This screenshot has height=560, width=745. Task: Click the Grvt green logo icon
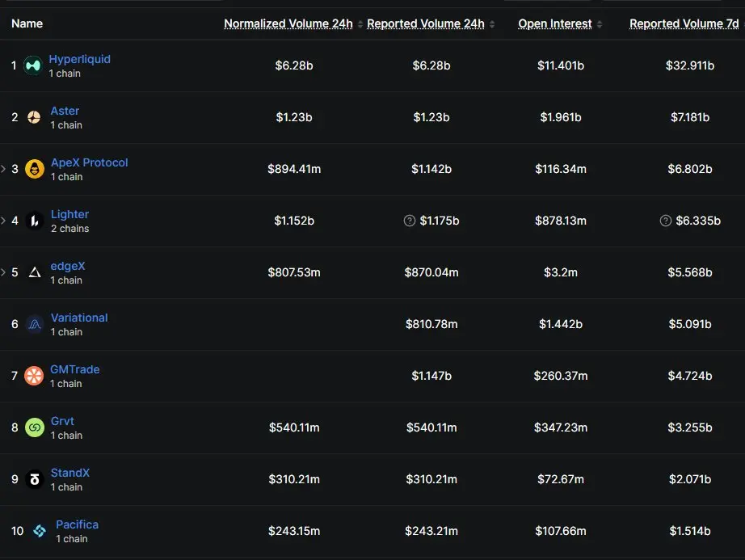[x=35, y=427]
